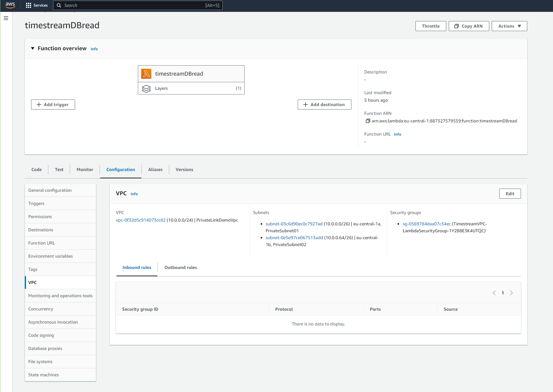The image size is (553, 392).
Task: Collapse the Function overview section
Action: tap(33, 48)
